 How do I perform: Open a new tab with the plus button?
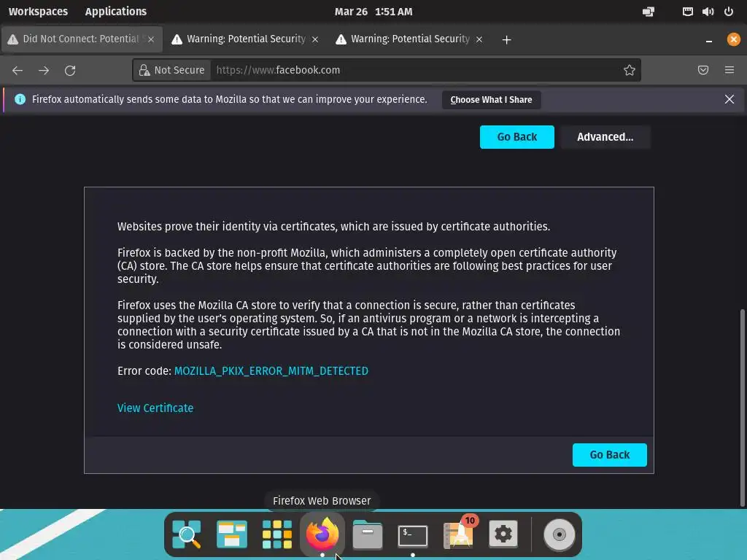pyautogui.click(x=507, y=39)
